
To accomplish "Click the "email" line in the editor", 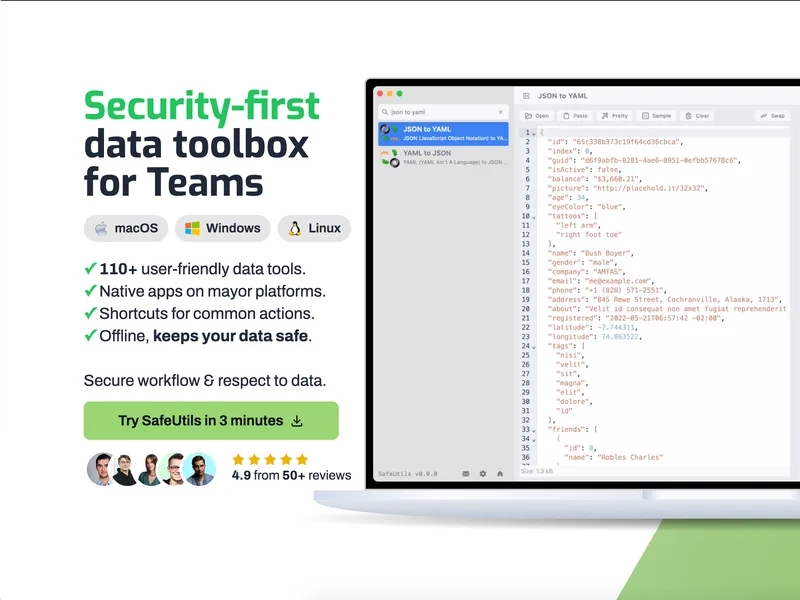I will coord(601,281).
